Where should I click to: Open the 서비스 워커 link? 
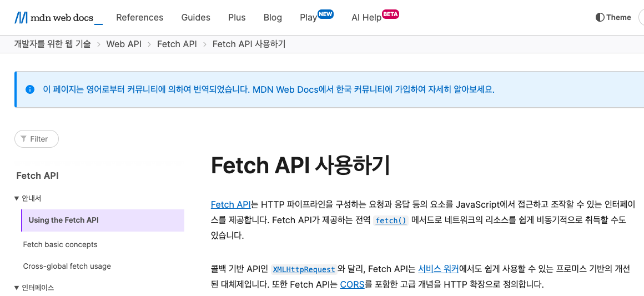point(438,269)
